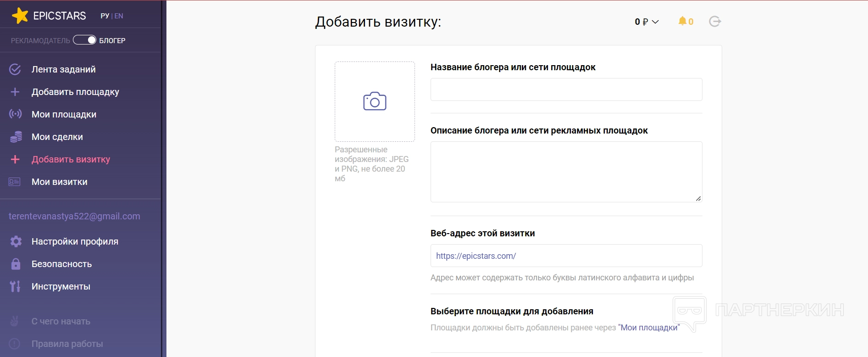The height and width of the screenshot is (357, 868).
Task: Click the gear icon for profile settings
Action: pos(16,241)
